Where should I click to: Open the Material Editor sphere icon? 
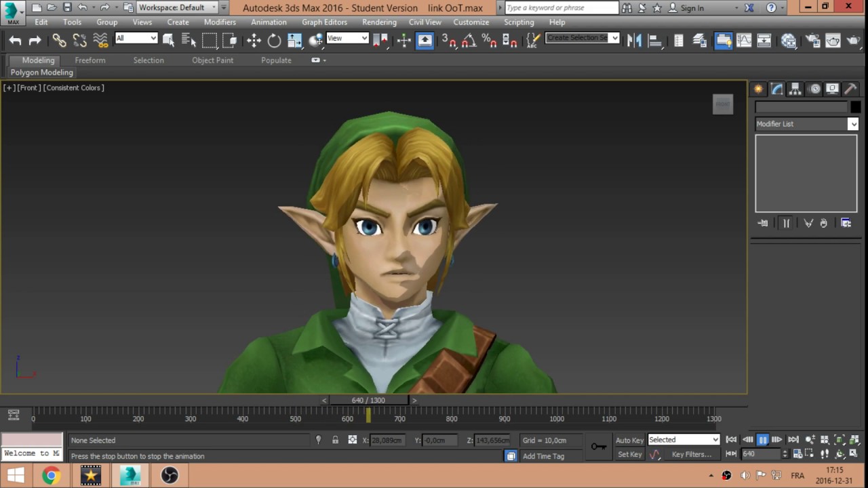[x=788, y=41]
